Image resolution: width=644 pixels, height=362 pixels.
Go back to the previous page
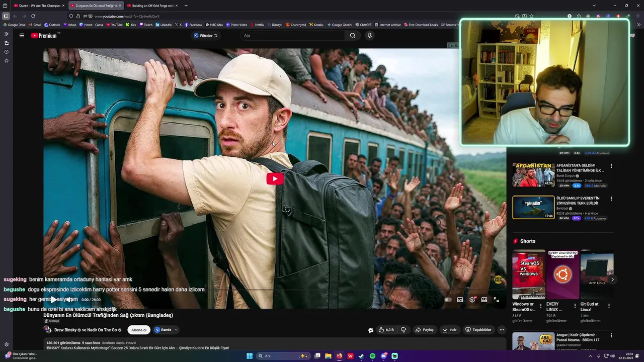15,16
